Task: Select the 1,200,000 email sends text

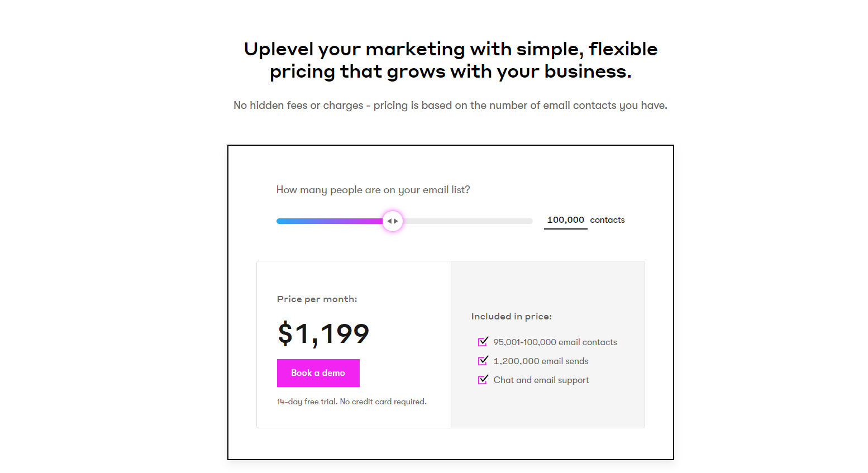Action: pos(541,361)
